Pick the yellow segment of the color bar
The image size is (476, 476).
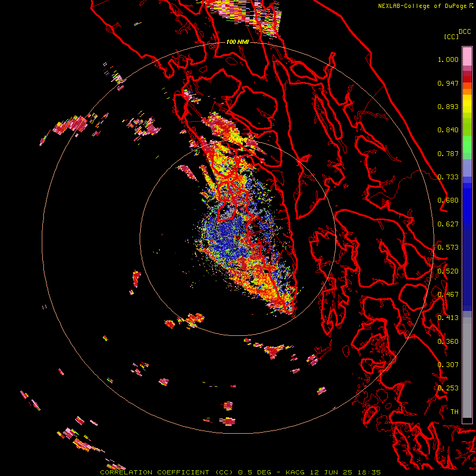click(x=467, y=104)
